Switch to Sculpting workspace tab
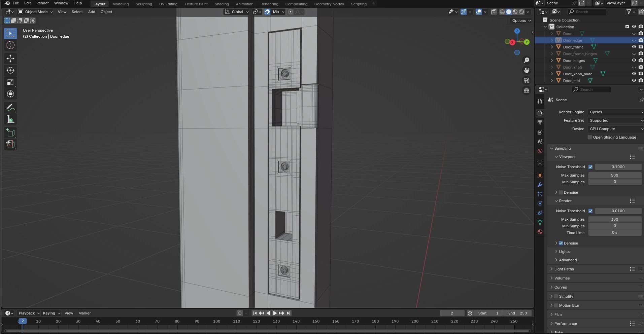Screen dimensions: 644x334 point(144,4)
